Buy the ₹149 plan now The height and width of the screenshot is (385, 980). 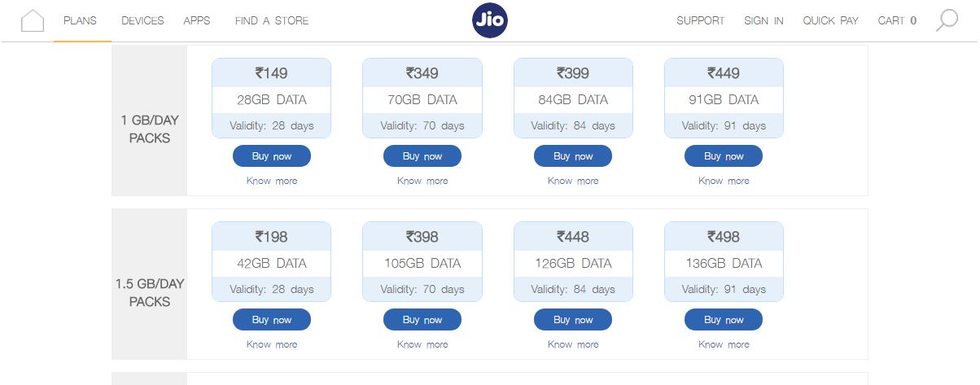point(272,156)
